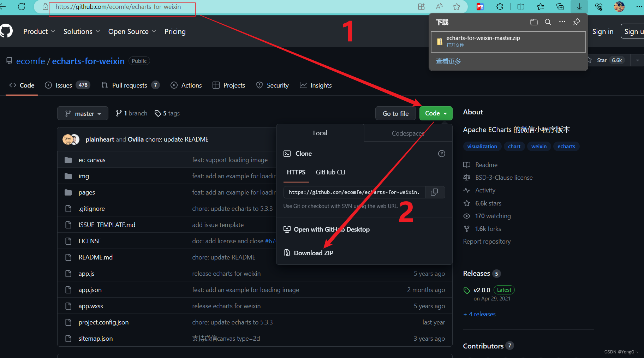Expand the Solutions menu

point(82,31)
